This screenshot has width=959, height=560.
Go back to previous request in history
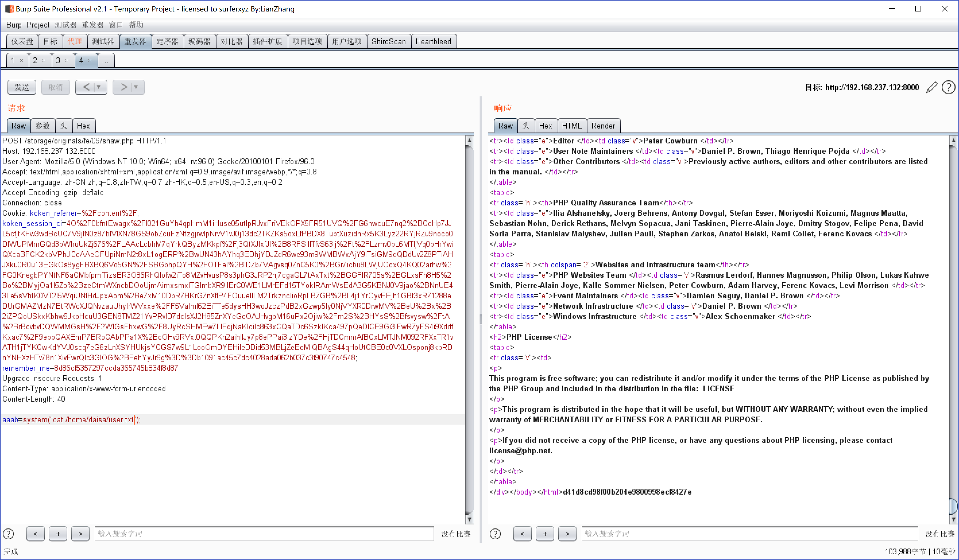point(86,87)
